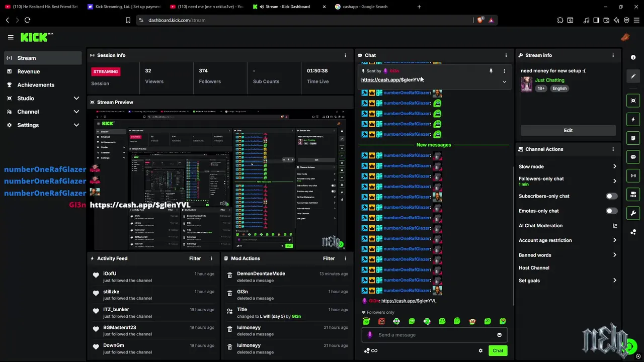Viewport: 644px width, 362px height.
Task: Open the emoji picker in message box
Action: tap(499, 335)
